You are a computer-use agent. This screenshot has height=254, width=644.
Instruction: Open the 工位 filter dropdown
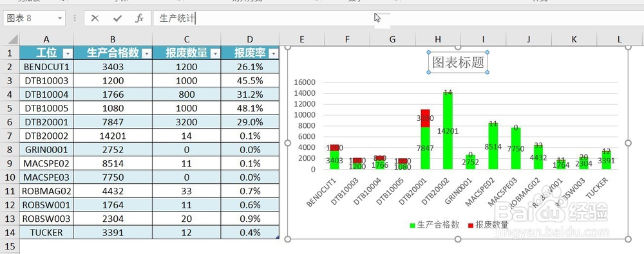pyautogui.click(x=67, y=53)
